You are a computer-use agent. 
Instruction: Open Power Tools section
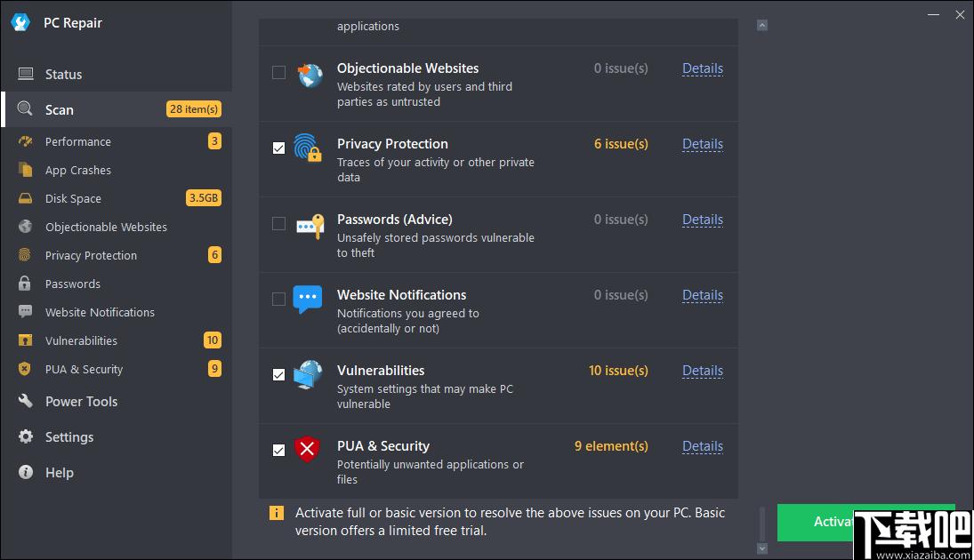[117, 401]
